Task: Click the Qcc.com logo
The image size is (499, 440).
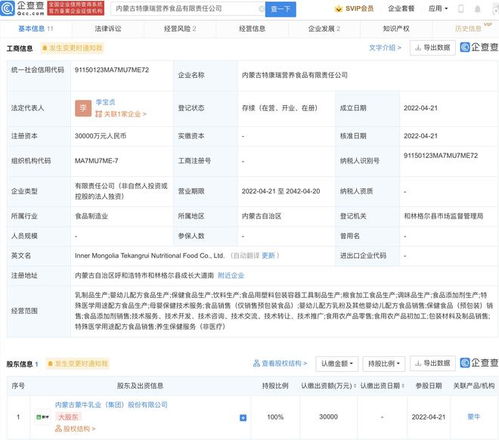Action: pos(22,8)
